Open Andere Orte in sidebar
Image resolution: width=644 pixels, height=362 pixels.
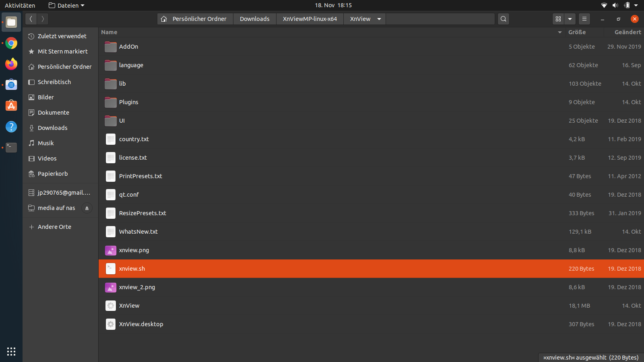coord(60,227)
